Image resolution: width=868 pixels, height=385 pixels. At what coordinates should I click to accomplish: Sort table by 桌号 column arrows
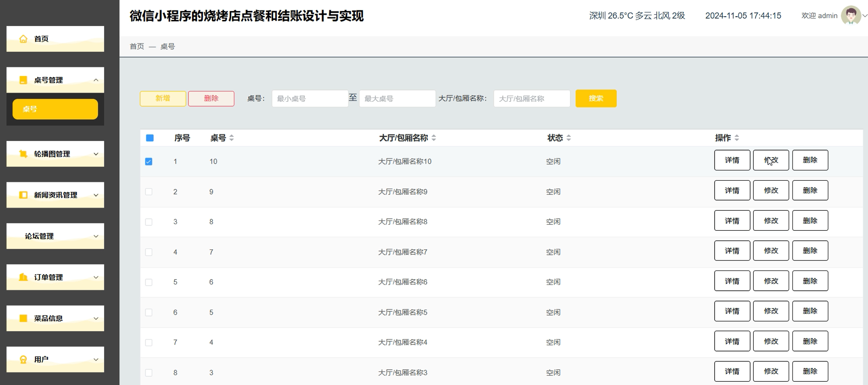(x=231, y=138)
